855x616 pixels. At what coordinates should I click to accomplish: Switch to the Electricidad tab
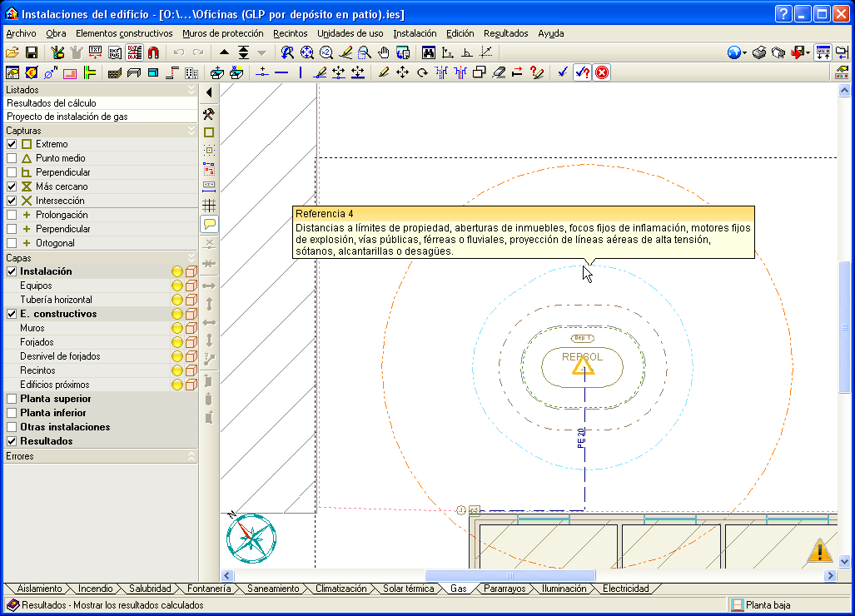tap(625, 589)
